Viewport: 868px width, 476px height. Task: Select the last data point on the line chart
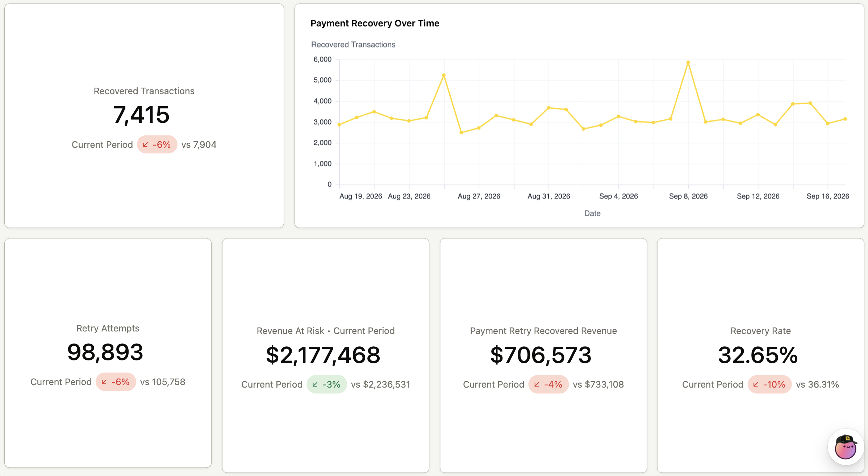[x=845, y=119]
